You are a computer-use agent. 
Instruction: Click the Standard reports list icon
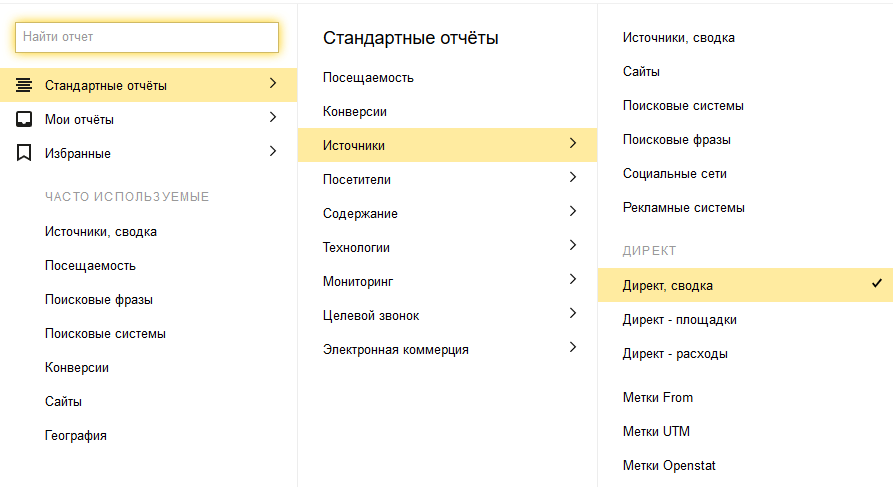click(24, 85)
